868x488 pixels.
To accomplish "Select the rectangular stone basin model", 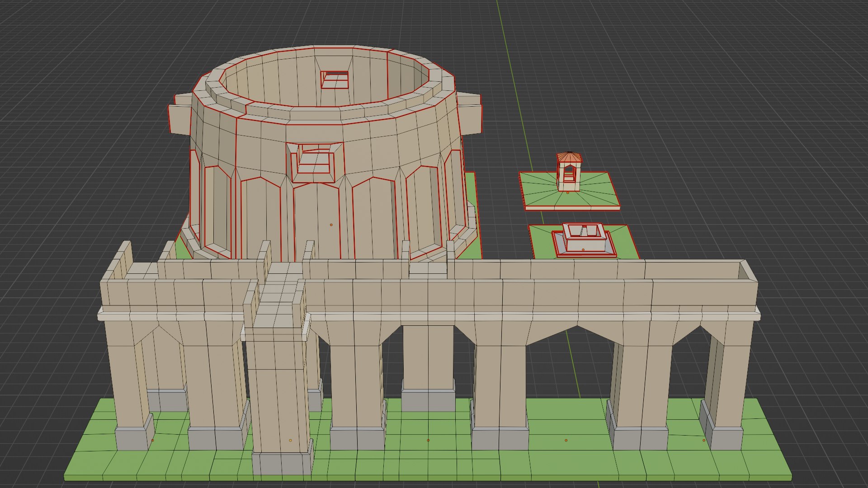I will coord(583,239).
